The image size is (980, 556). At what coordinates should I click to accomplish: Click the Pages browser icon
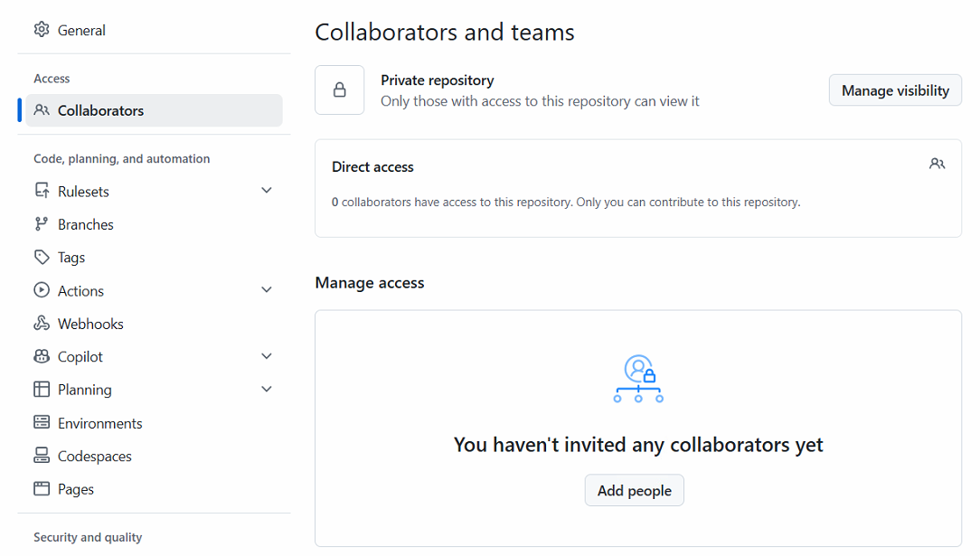(42, 488)
